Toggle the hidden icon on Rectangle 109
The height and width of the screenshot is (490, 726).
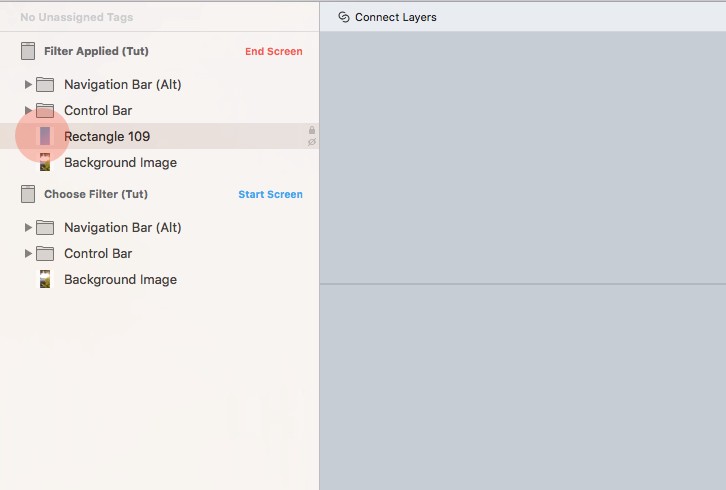click(x=312, y=142)
